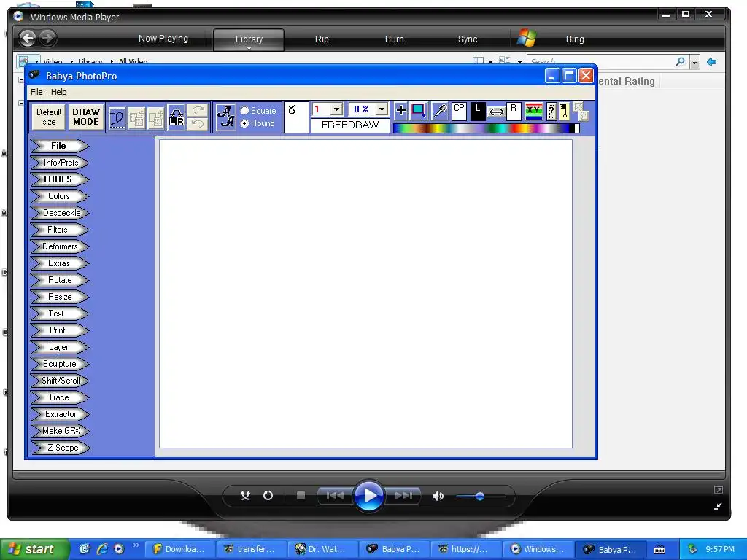
Task: Switch to the Sync tab in Media Player
Action: coord(468,39)
